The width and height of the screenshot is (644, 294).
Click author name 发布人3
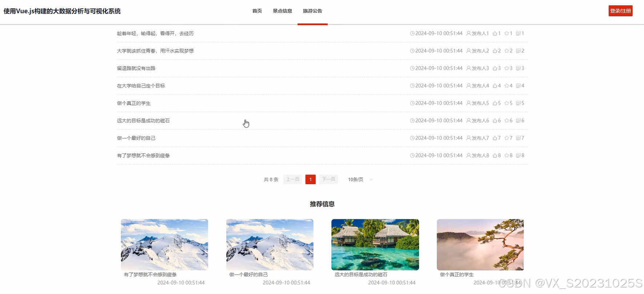pyautogui.click(x=480, y=68)
